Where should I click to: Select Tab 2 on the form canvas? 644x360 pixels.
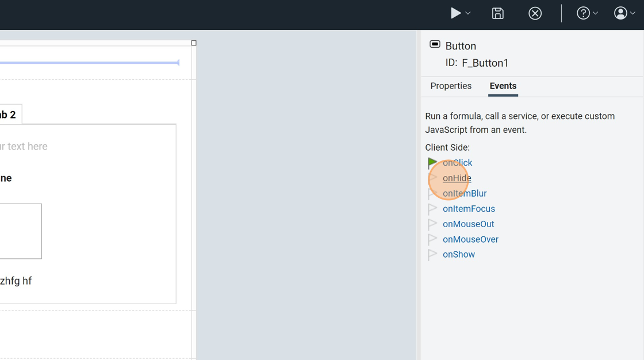point(9,114)
